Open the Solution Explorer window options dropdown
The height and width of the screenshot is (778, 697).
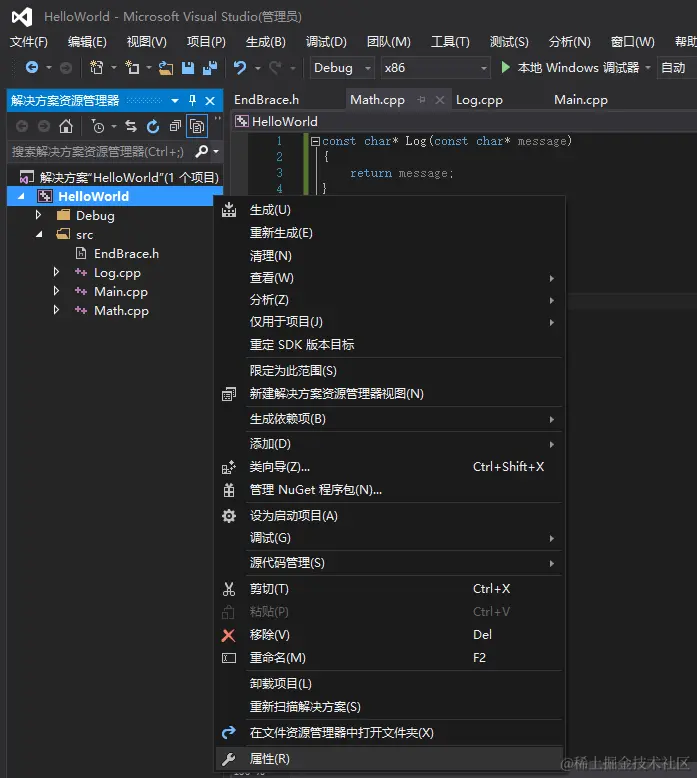(175, 101)
